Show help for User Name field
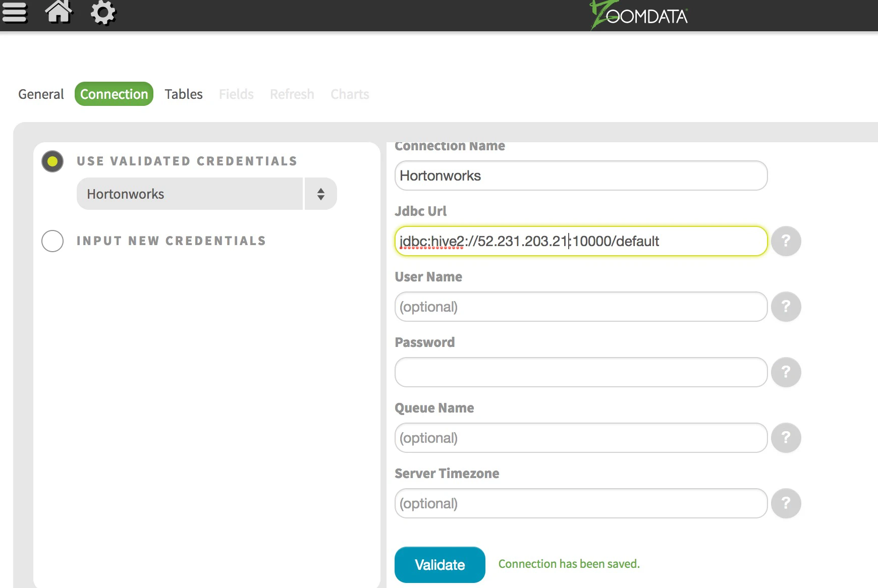Image resolution: width=878 pixels, height=588 pixels. tap(786, 307)
